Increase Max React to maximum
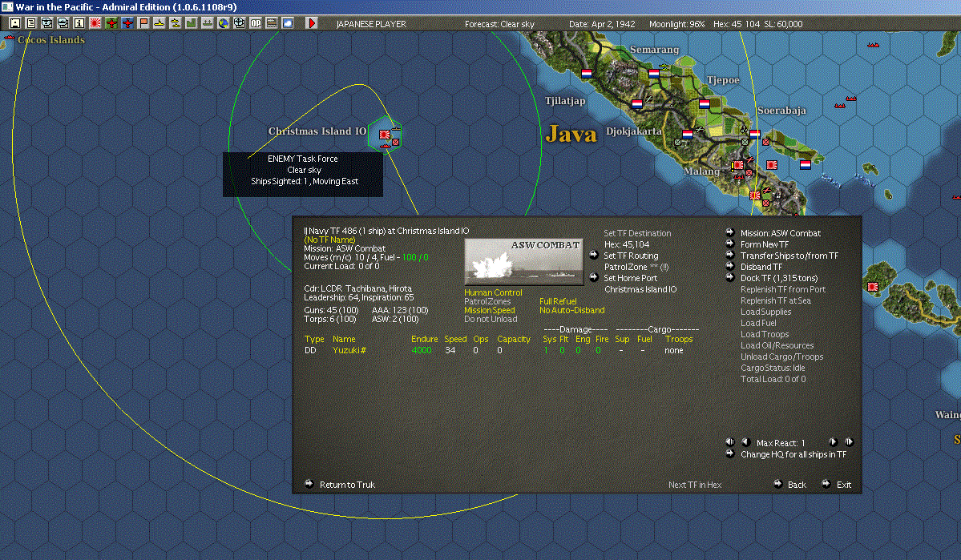The image size is (961, 560). (x=849, y=441)
